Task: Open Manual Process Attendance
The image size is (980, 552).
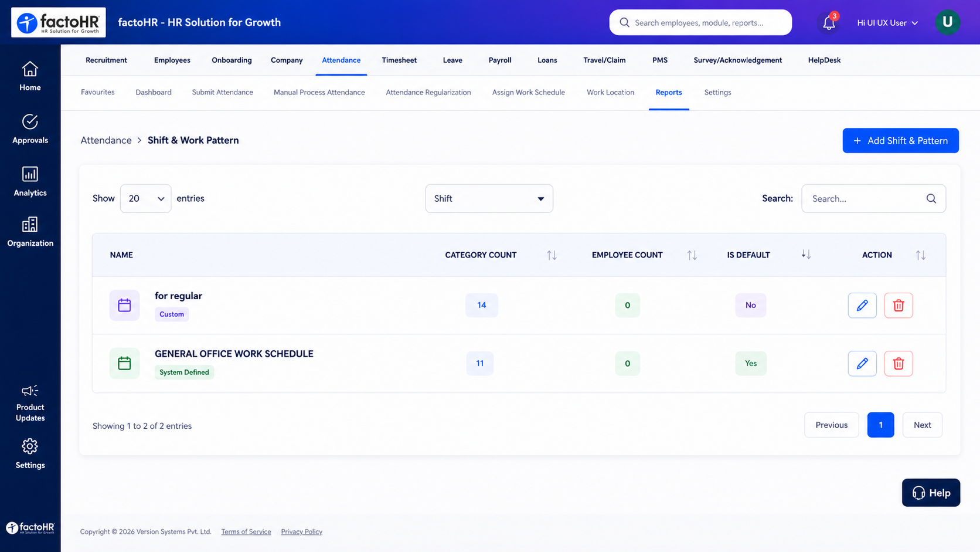Action: (319, 92)
